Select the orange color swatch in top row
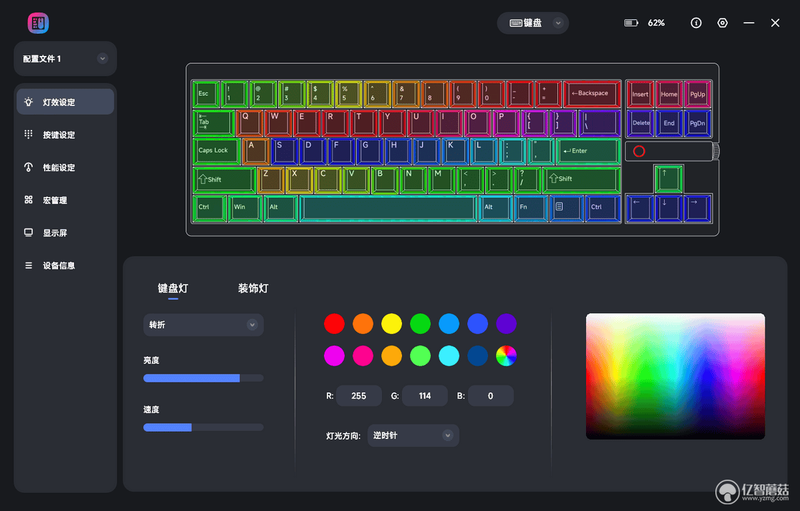This screenshot has width=800, height=511. pos(363,324)
